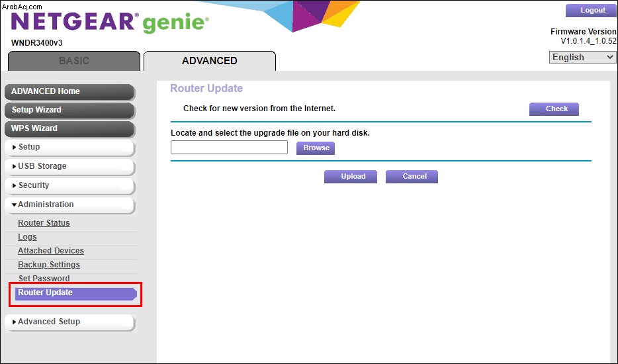Expand the USB Storage section
Screen dimensions: 618x364
pos(69,166)
